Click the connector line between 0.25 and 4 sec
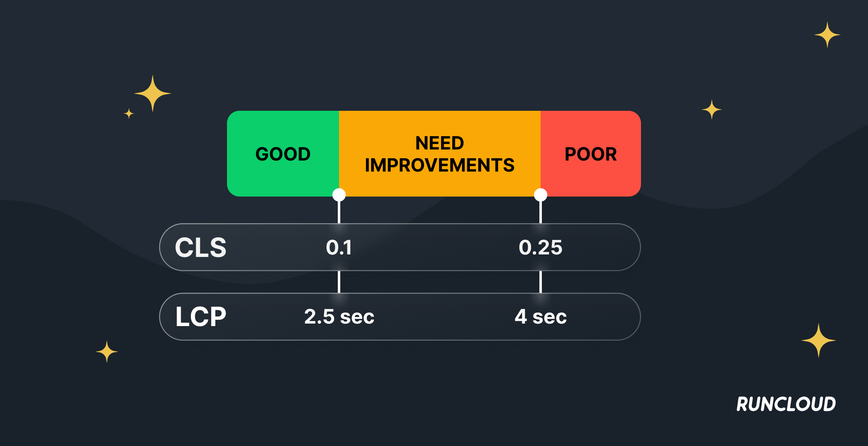 point(541,282)
